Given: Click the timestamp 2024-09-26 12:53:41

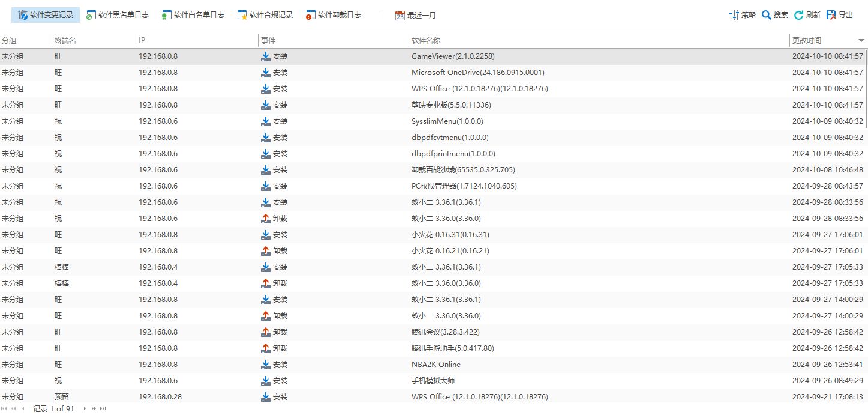Looking at the screenshot, I should point(828,365).
